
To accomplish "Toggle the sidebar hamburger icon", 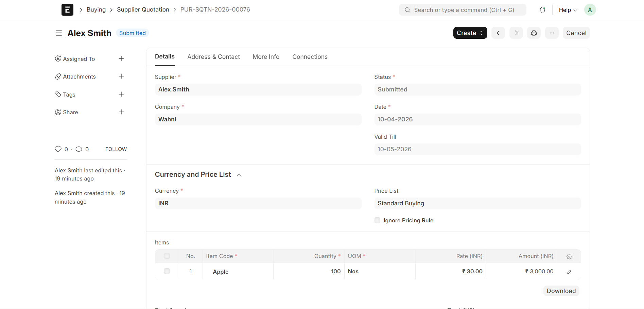I will [59, 33].
